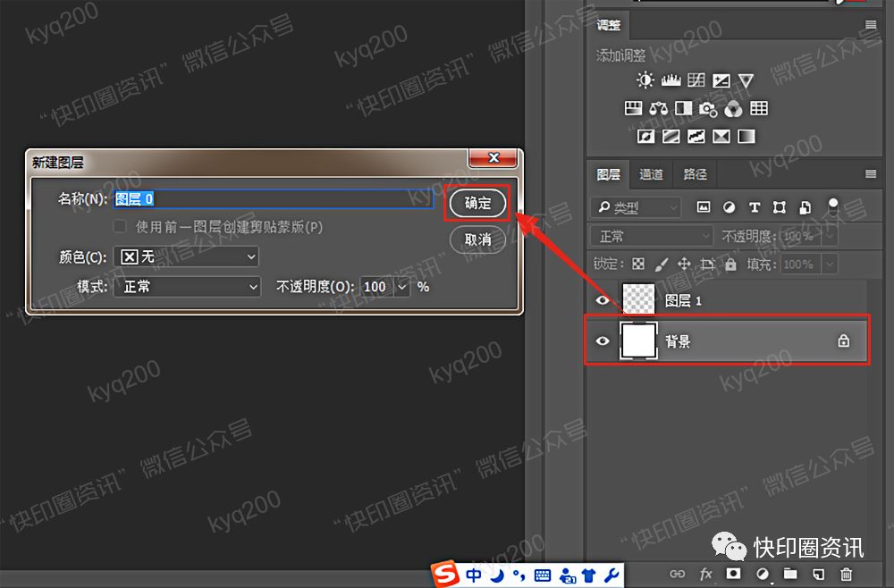
Task: Add an Invert adjustment layer
Action: [645, 136]
